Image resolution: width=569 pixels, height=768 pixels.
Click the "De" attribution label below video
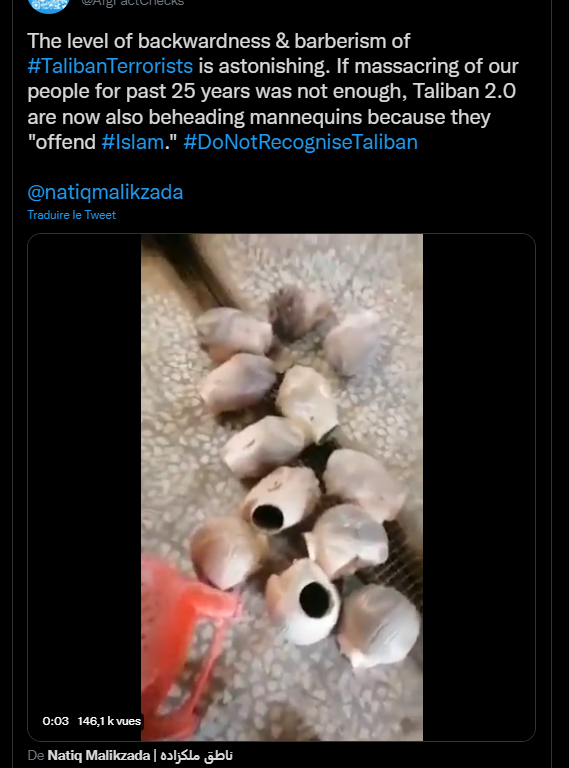coord(36,755)
